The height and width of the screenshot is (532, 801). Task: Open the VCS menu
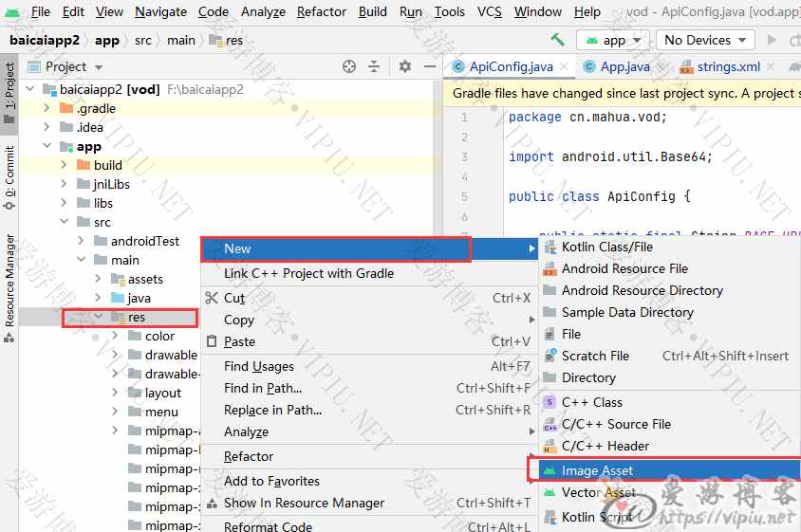[x=490, y=11]
